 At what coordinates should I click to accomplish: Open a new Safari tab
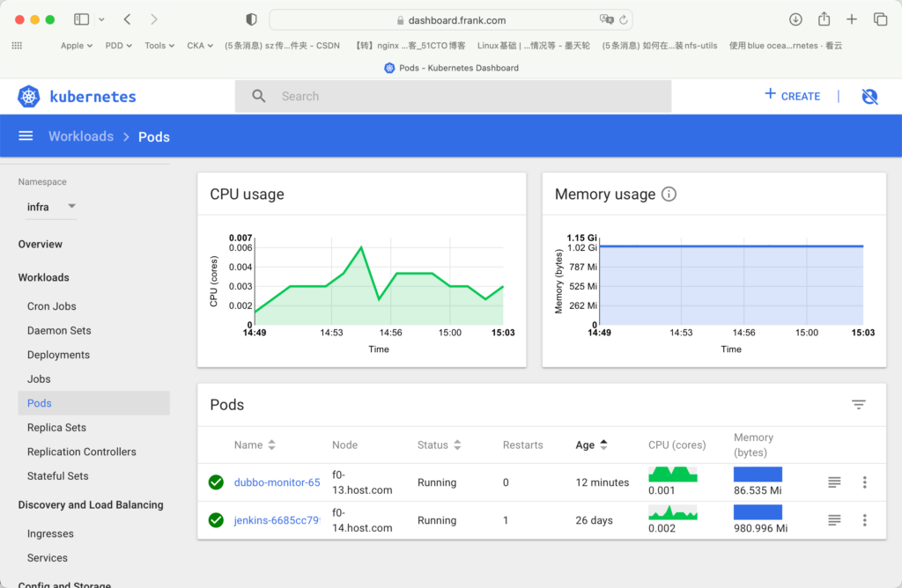[852, 19]
